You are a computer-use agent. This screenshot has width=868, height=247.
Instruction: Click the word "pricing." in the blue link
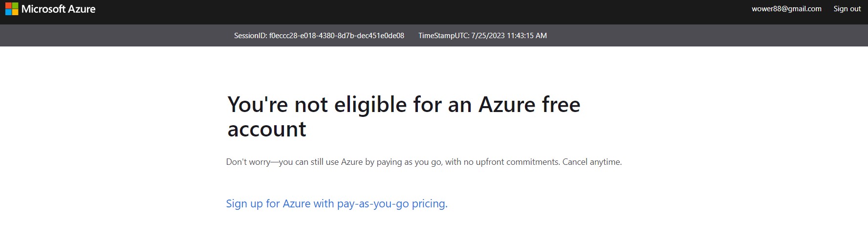(430, 203)
